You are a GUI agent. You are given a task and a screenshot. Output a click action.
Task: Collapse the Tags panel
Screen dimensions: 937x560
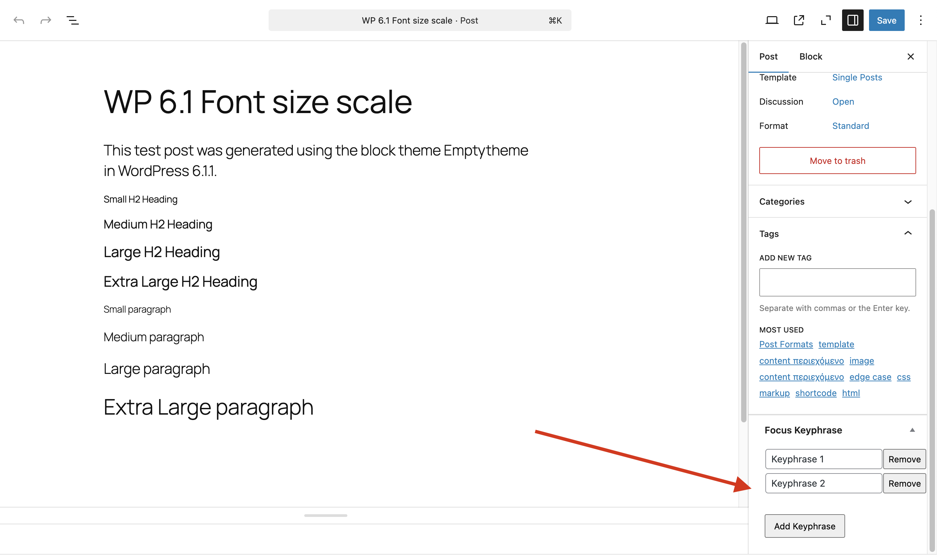click(837, 234)
